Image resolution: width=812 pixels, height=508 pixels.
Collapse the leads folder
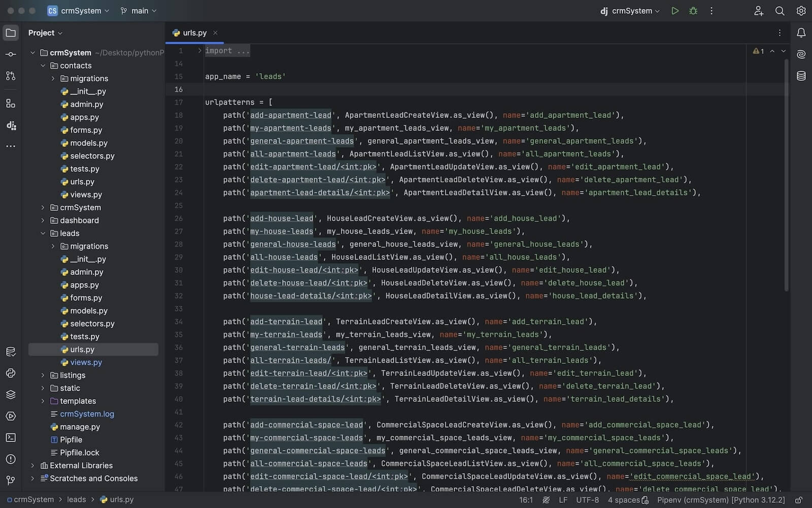click(x=43, y=233)
